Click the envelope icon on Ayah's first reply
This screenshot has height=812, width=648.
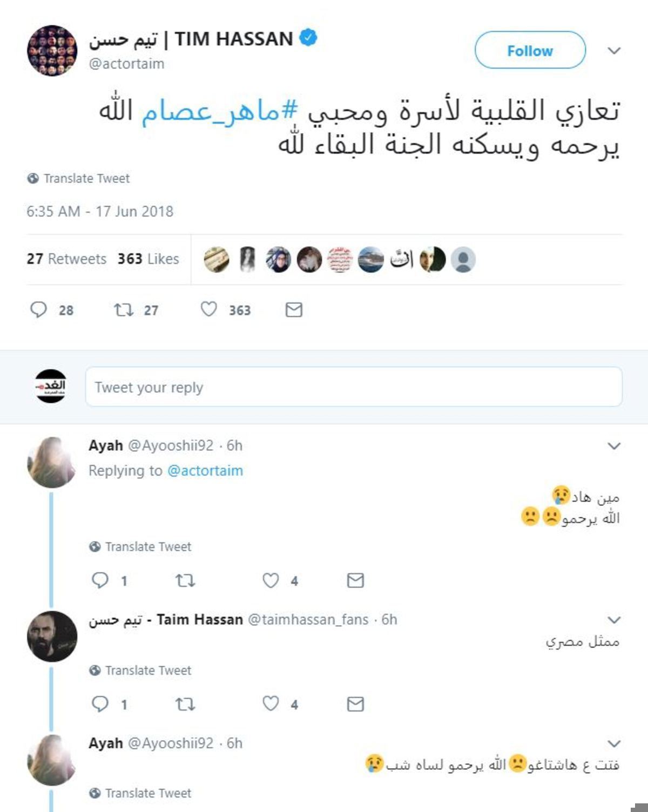(355, 580)
